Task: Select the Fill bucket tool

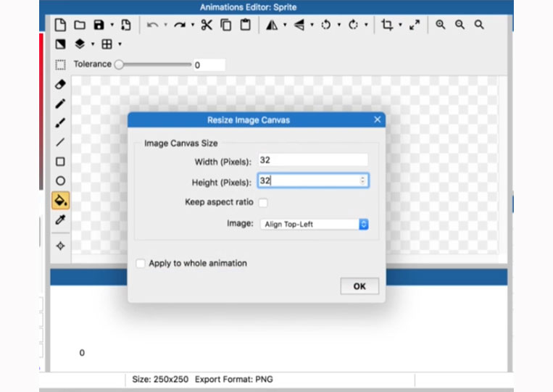Action: (60, 201)
